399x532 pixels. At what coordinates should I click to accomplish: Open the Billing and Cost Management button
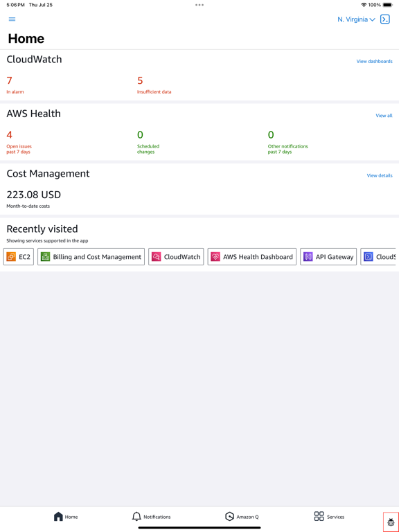tap(91, 257)
